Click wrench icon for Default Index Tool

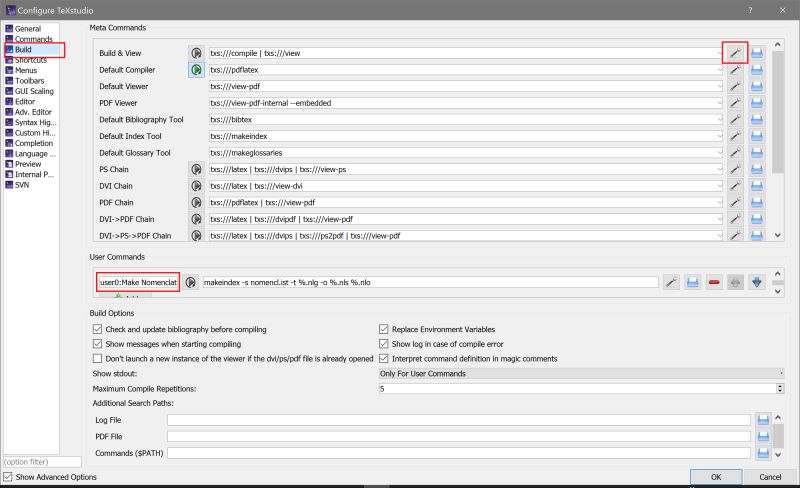[x=735, y=136]
